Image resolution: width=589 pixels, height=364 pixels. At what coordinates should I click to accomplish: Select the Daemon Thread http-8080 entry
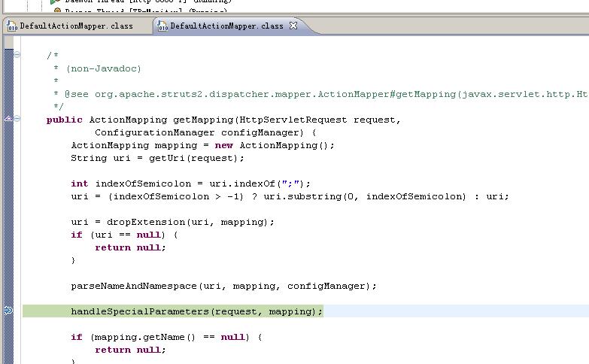coord(148,1)
